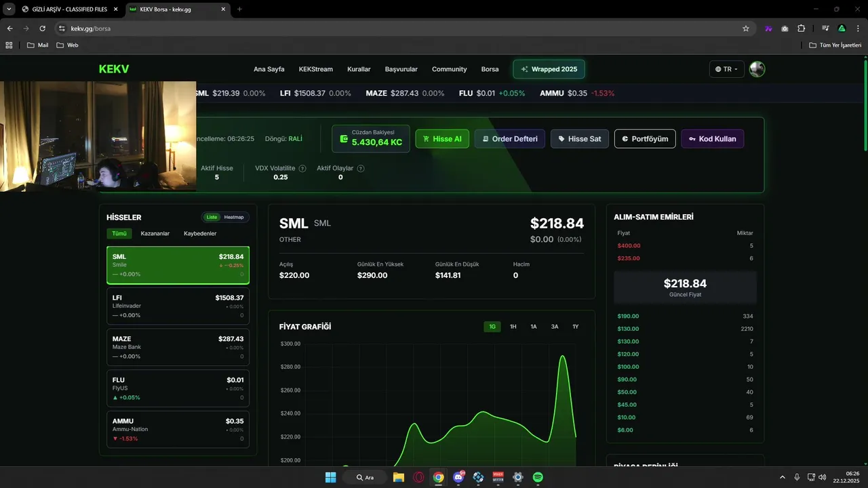Image resolution: width=868 pixels, height=488 pixels.
Task: Set chart range to 1Y
Action: 576,327
